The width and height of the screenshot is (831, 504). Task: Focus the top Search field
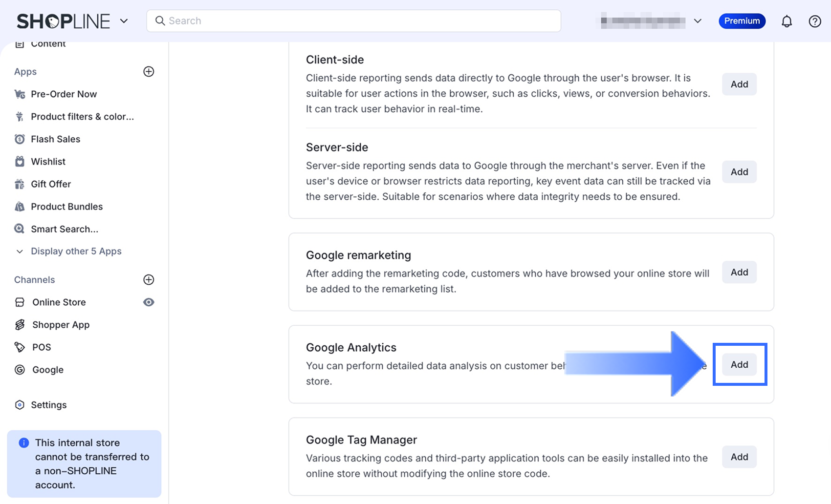point(353,21)
